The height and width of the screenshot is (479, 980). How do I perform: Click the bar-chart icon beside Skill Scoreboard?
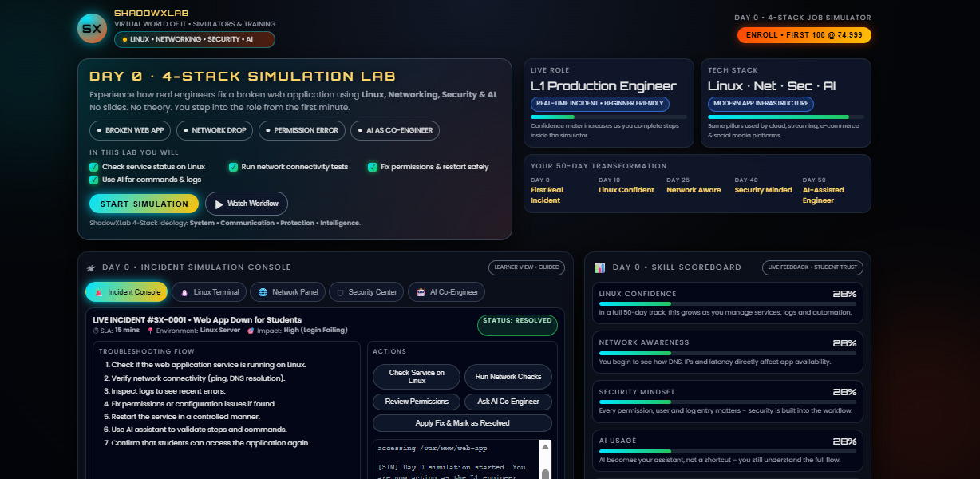pyautogui.click(x=599, y=267)
